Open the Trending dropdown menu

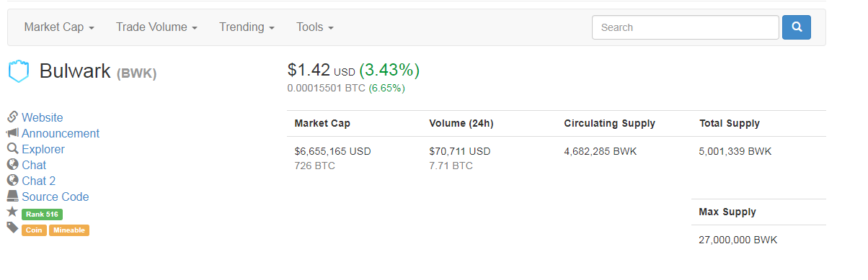coord(247,27)
